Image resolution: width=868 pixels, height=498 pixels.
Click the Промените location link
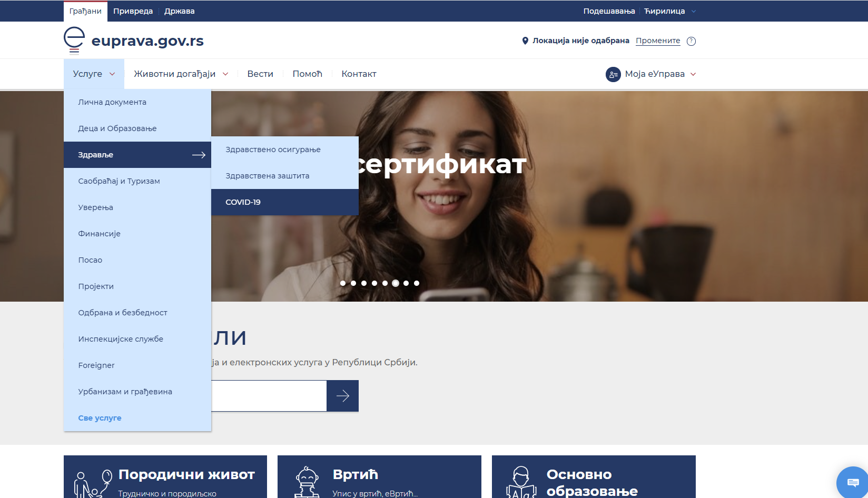tap(658, 41)
